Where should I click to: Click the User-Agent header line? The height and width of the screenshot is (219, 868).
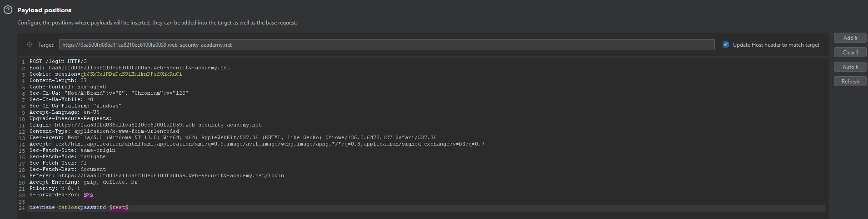click(x=233, y=138)
